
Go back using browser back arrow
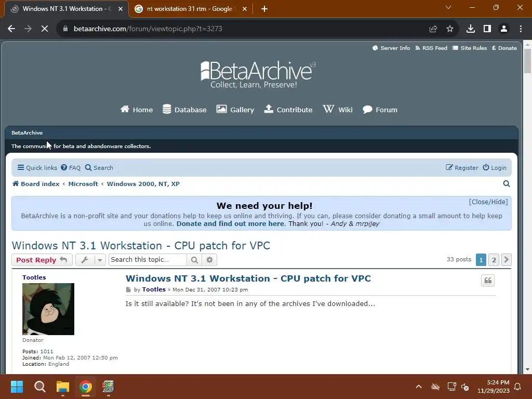(x=11, y=29)
